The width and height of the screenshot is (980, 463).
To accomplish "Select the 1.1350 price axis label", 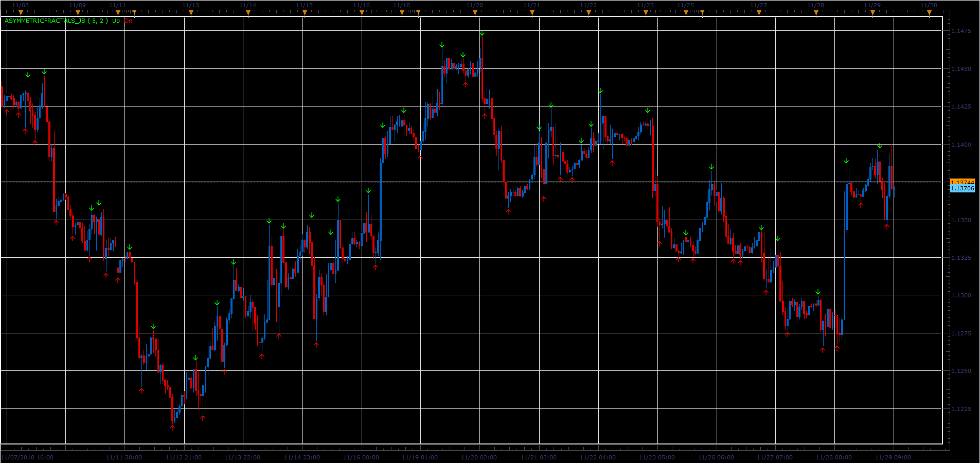I will pos(961,220).
